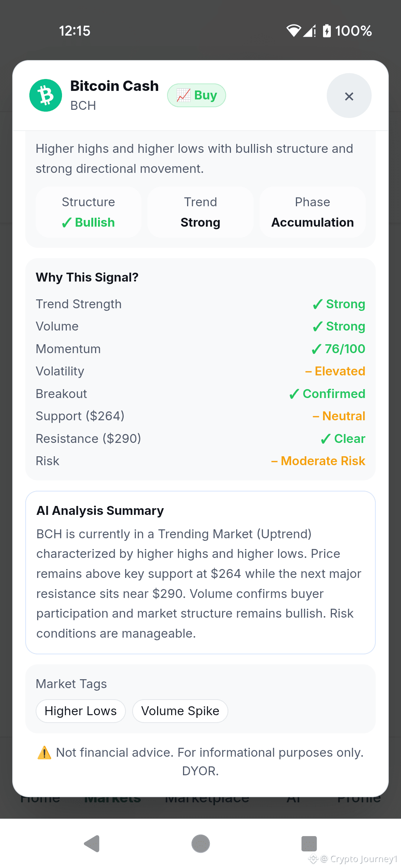Tap the green Bitcoin Cash logo icon
Viewport: 401px width, 868px height.
point(46,95)
